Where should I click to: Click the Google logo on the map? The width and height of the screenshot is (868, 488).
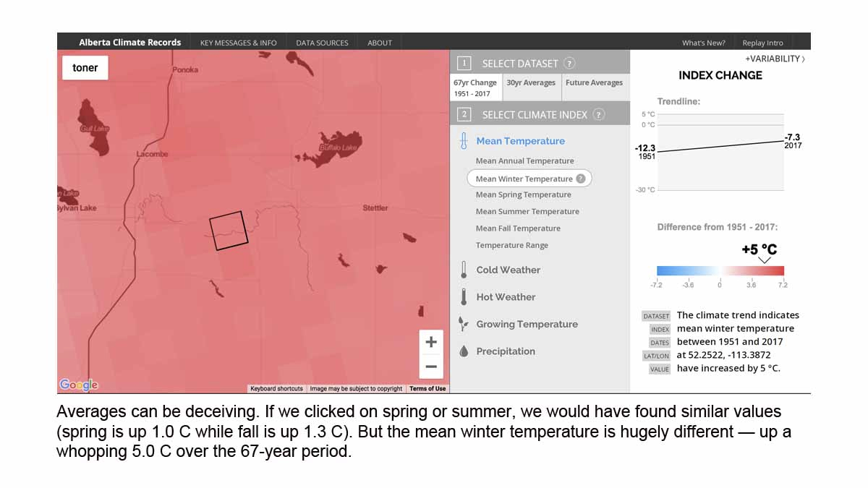click(x=79, y=384)
